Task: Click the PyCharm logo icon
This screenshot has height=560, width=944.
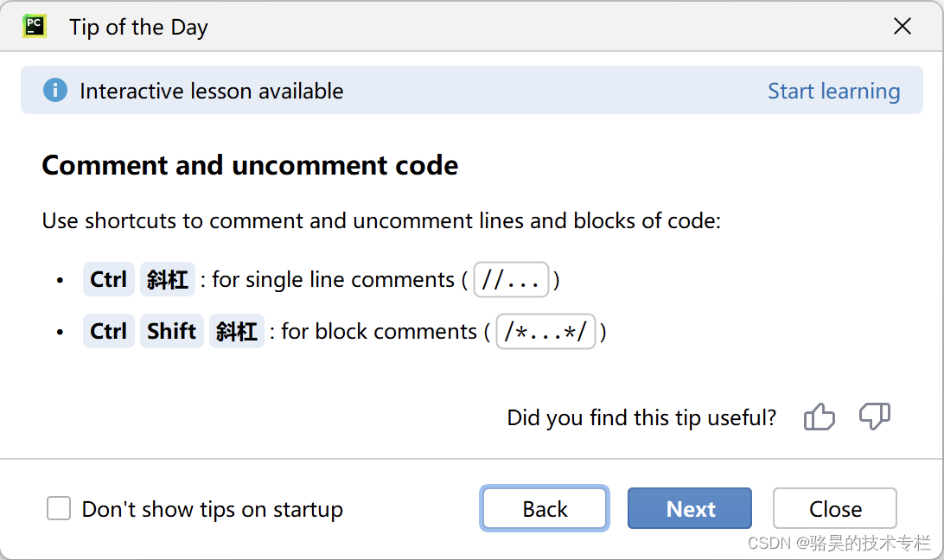Action: (x=35, y=27)
